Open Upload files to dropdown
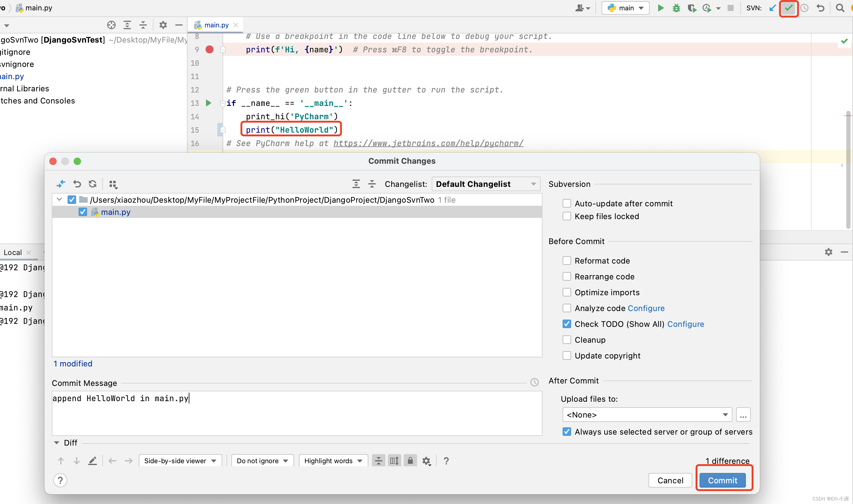853x504 pixels. (647, 415)
